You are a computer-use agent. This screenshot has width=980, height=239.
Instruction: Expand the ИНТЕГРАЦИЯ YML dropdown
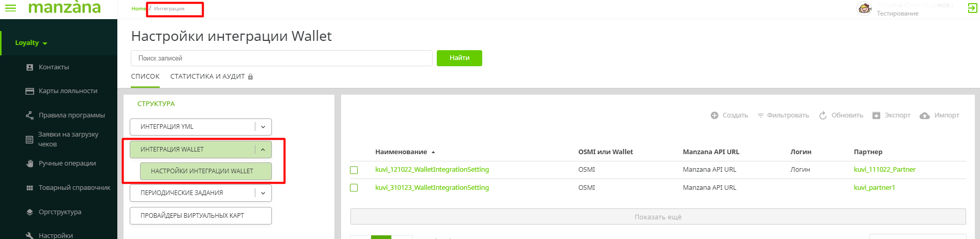(263, 127)
